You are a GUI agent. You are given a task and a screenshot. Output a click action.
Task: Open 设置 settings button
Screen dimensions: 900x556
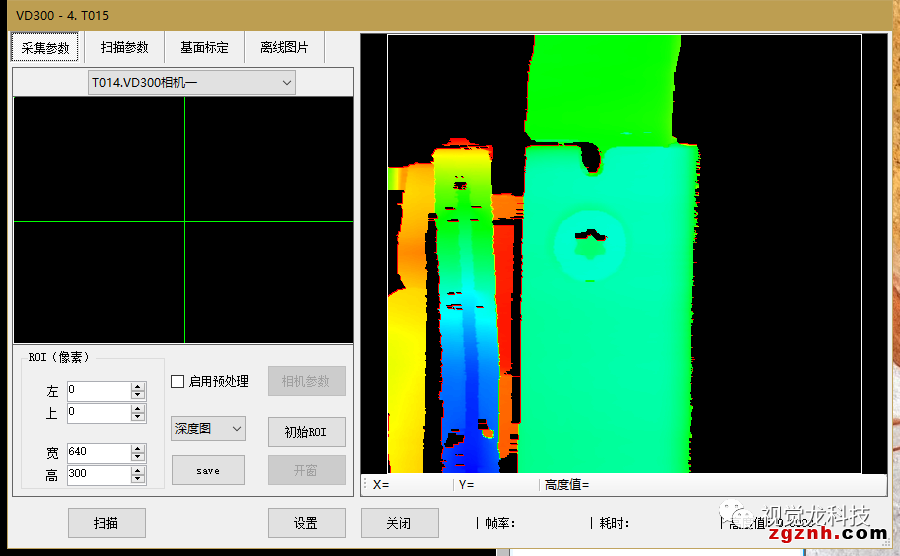[x=306, y=523]
